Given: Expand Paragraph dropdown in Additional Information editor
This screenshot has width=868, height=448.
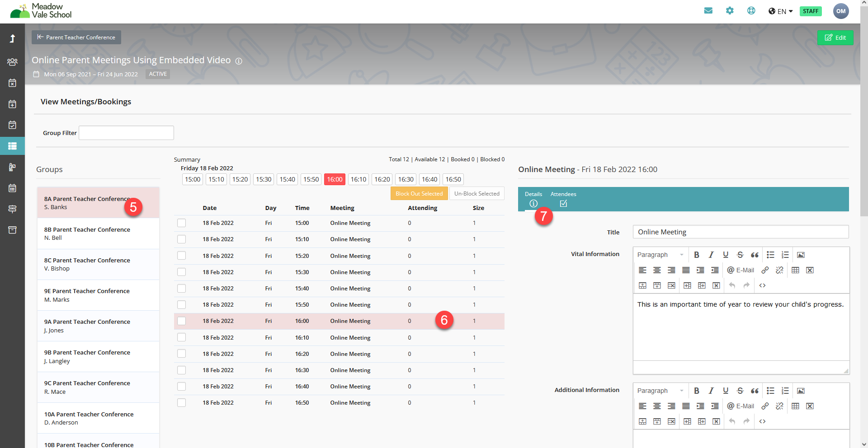Looking at the screenshot, I should coord(660,391).
